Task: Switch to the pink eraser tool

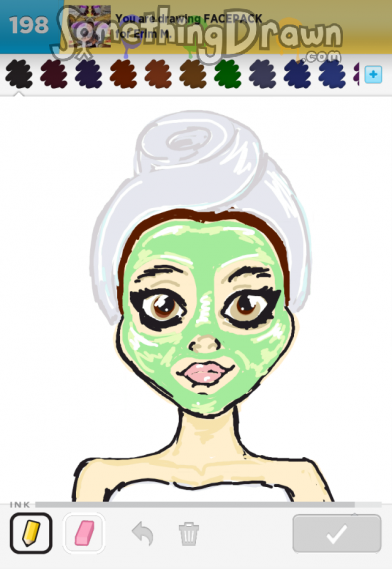Action: pos(84,533)
